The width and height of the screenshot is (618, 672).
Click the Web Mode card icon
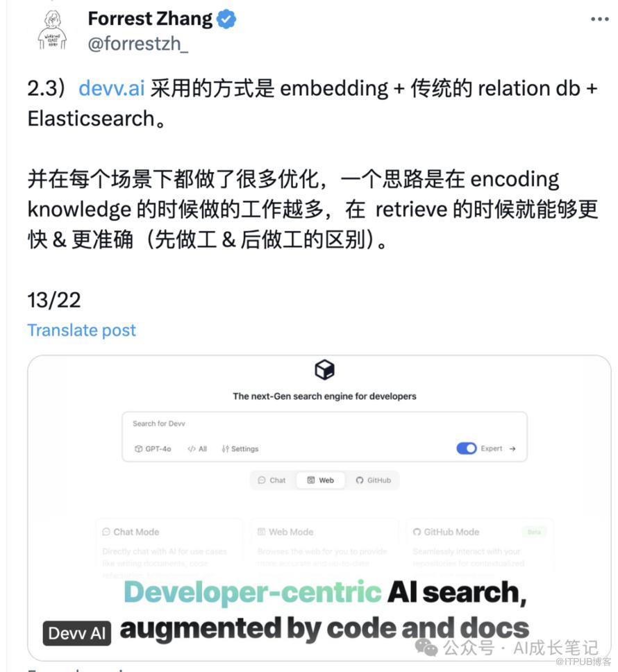point(261,532)
